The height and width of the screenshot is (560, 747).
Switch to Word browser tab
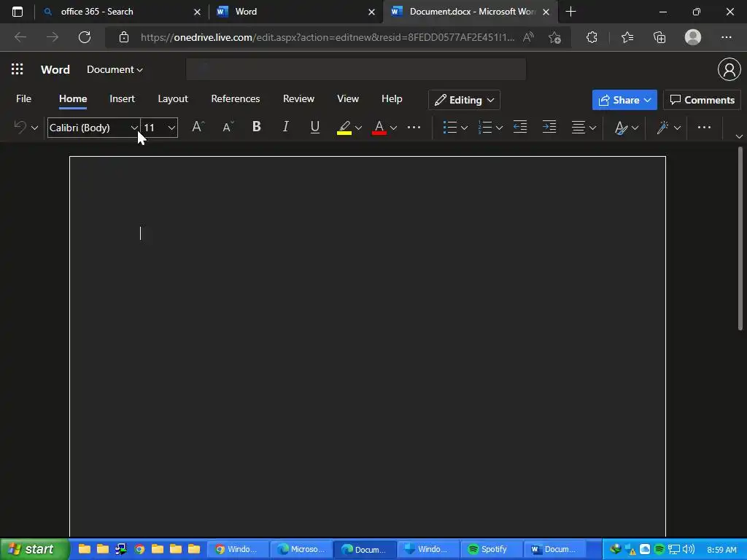[x=295, y=12]
